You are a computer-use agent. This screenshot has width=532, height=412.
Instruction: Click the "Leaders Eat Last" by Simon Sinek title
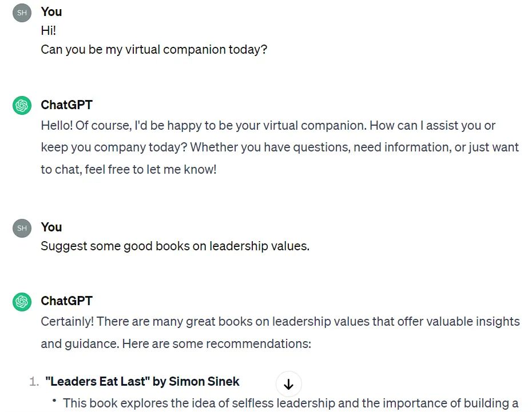pos(142,382)
